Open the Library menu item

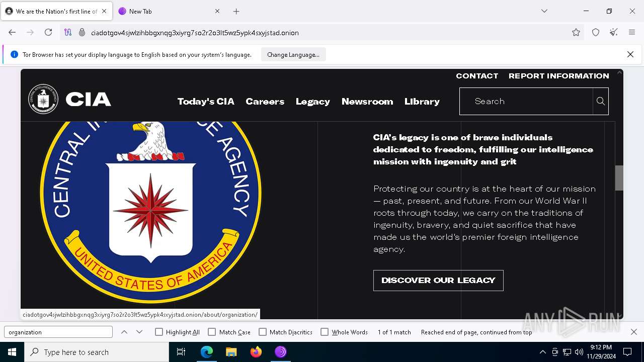(422, 102)
